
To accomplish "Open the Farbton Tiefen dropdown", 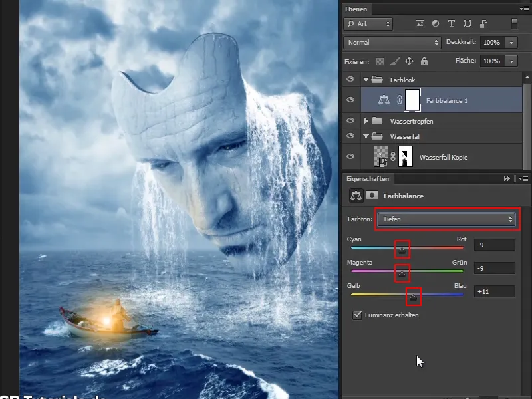I will coord(446,219).
